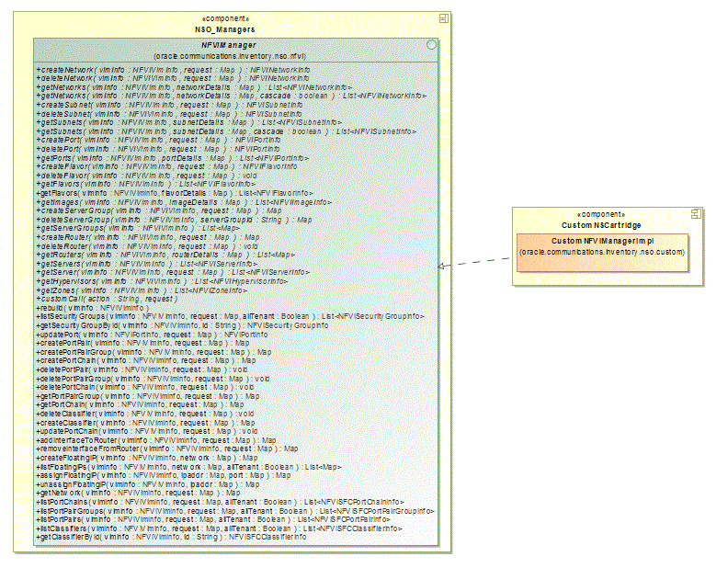This screenshot has width=728, height=568.
Task: Select the createFloatingIP operation row
Action: 147,458
